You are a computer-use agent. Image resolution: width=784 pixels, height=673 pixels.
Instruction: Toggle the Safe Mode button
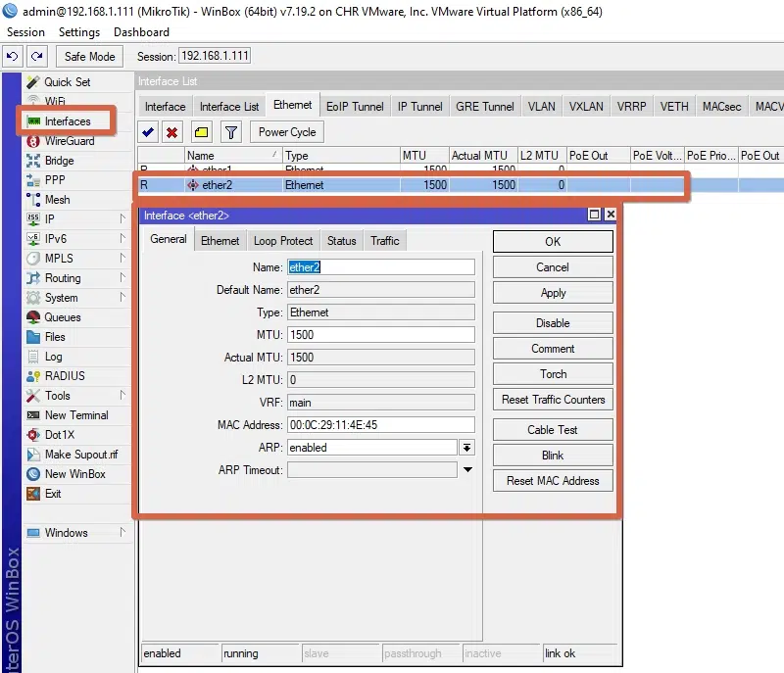coord(89,57)
